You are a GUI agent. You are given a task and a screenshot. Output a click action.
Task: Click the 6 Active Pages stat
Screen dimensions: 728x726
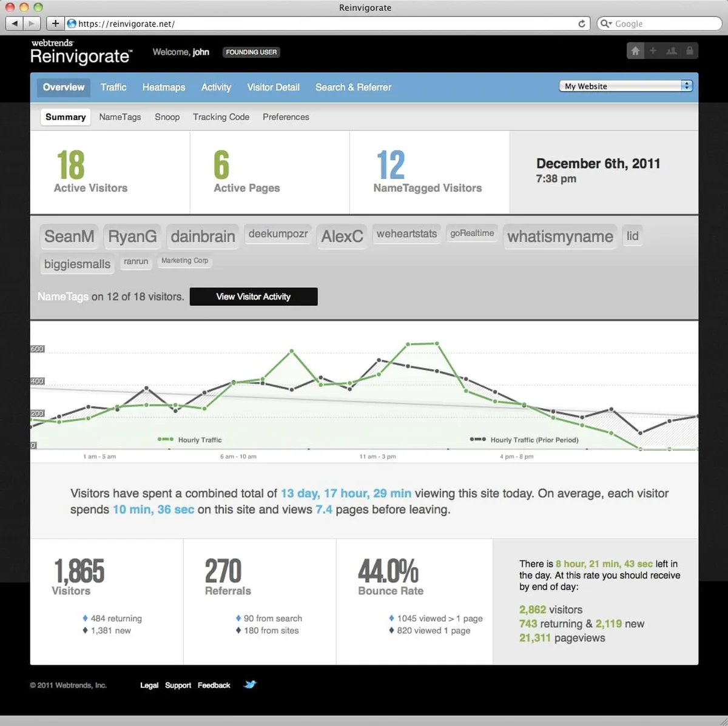pyautogui.click(x=246, y=172)
